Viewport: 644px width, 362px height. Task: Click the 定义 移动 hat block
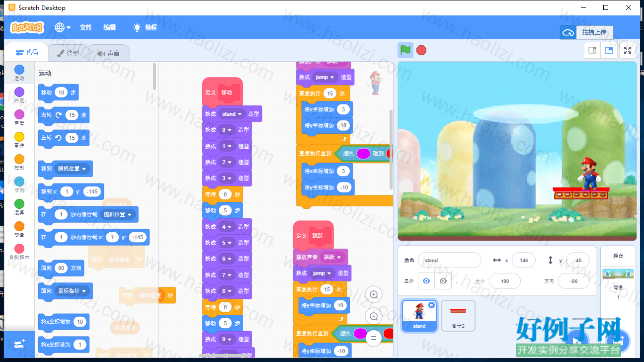coord(222,92)
